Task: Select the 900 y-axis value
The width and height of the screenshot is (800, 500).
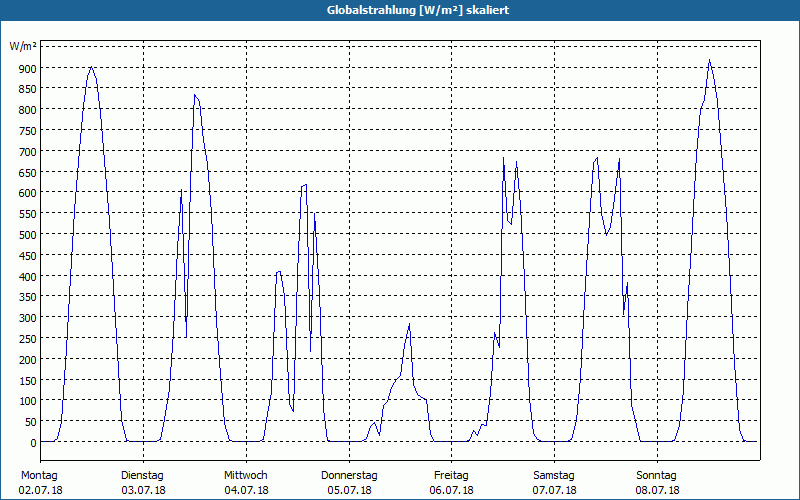Action: pos(28,68)
